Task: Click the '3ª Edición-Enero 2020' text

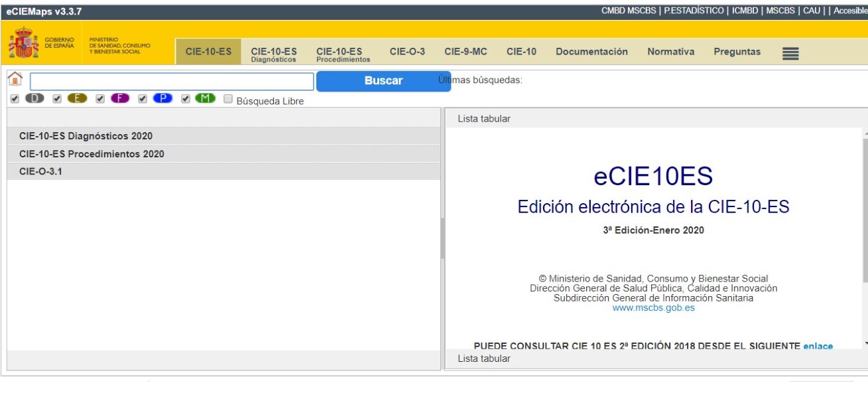Action: pyautogui.click(x=653, y=230)
